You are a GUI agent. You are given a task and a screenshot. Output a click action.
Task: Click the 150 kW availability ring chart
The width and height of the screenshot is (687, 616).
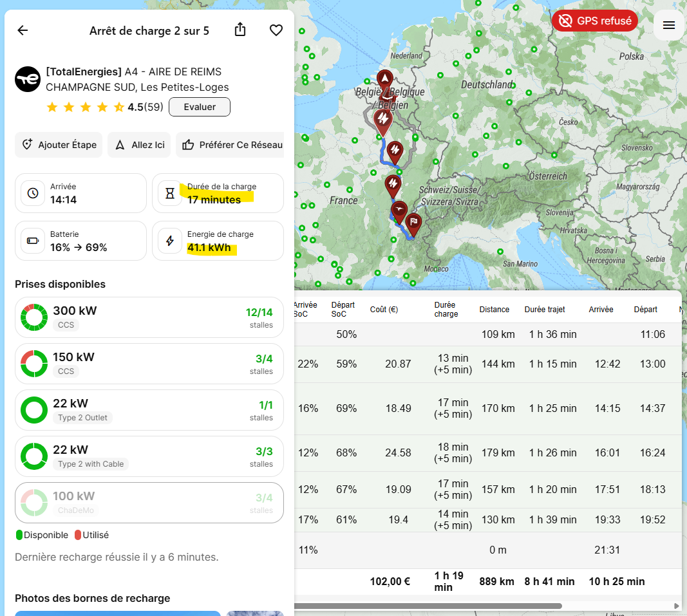point(34,364)
